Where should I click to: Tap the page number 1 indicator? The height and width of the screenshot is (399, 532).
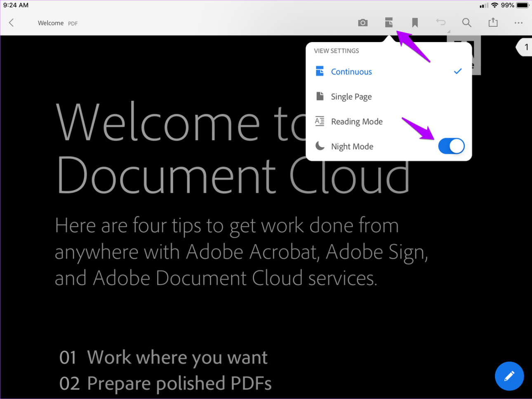click(x=525, y=47)
